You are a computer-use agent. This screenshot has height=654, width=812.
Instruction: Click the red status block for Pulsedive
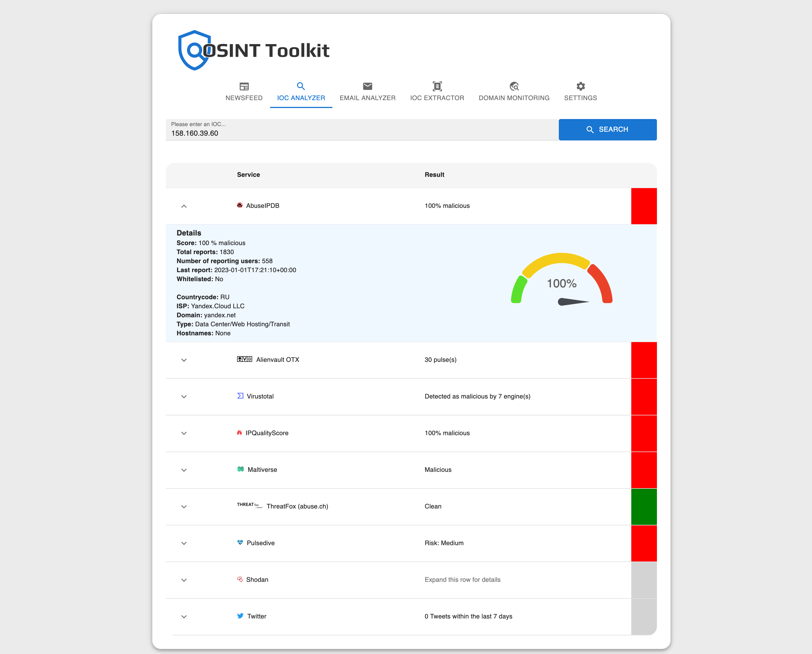click(644, 543)
